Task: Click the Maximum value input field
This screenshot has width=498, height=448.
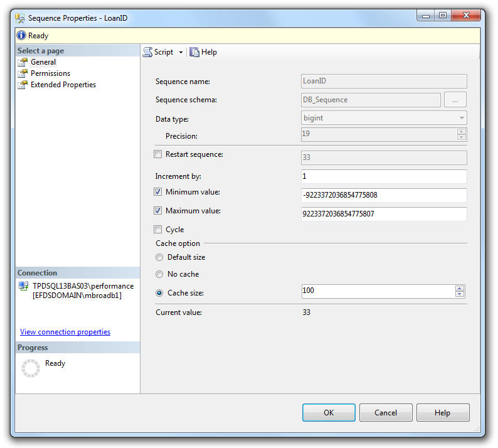Action: [384, 214]
